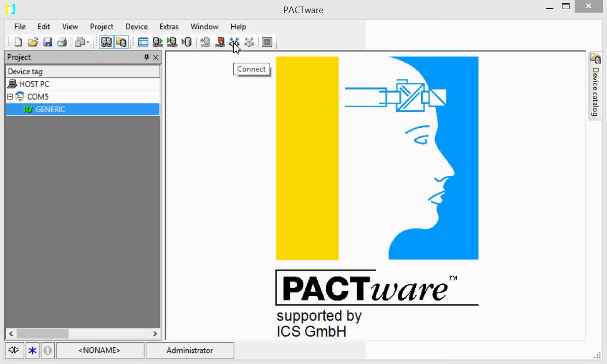This screenshot has height=364, width=607.
Task: Click the HOST PC computer icon
Action: [12, 84]
